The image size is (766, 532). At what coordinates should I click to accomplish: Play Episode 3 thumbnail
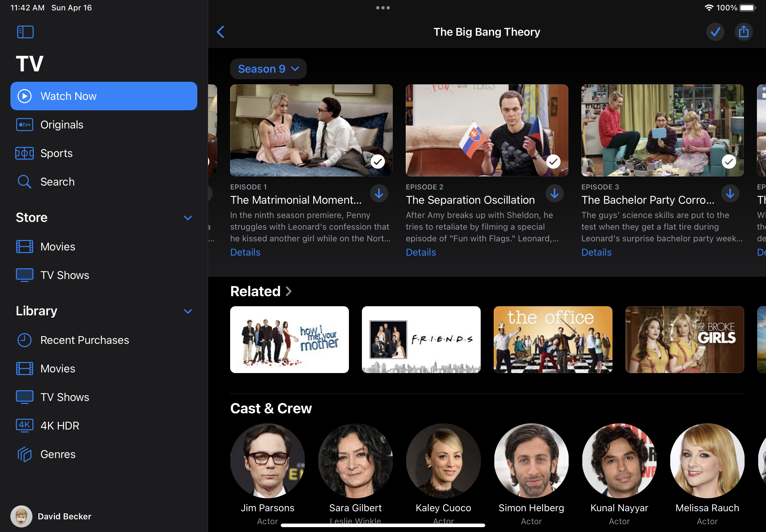click(662, 130)
